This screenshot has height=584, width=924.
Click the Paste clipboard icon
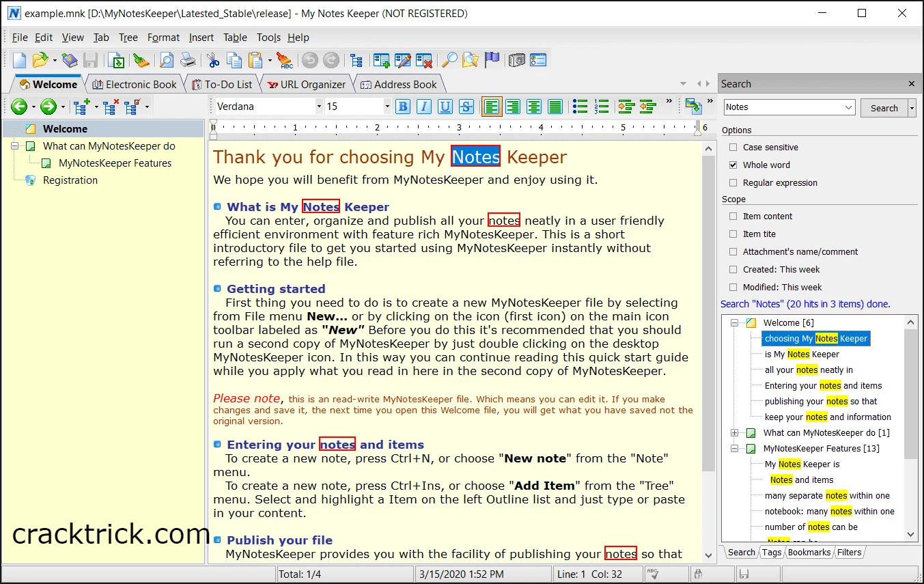[x=255, y=60]
